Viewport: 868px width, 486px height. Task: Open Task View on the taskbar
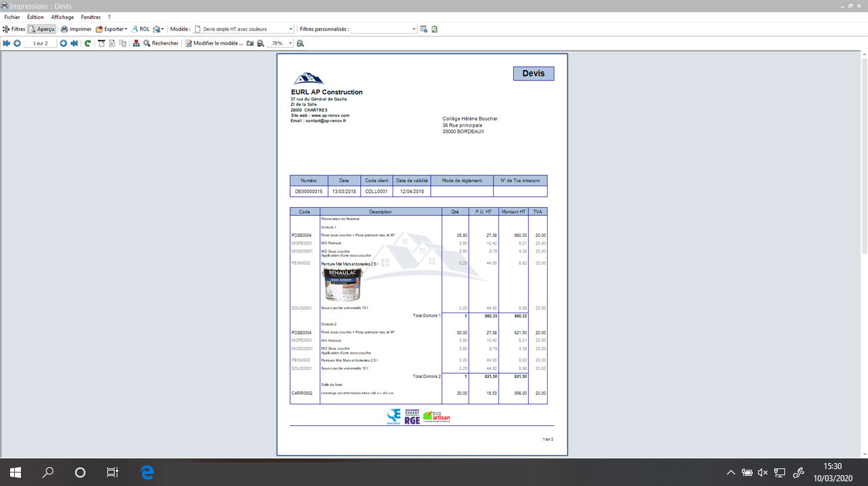pyautogui.click(x=113, y=473)
